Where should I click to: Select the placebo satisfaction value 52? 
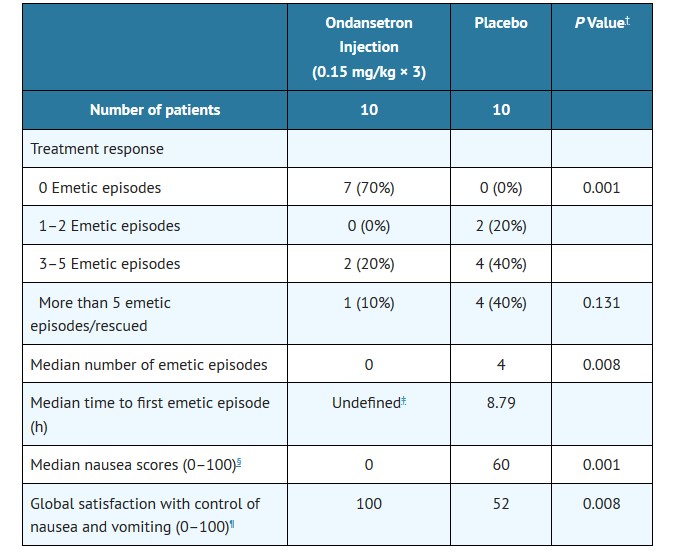pos(501,503)
